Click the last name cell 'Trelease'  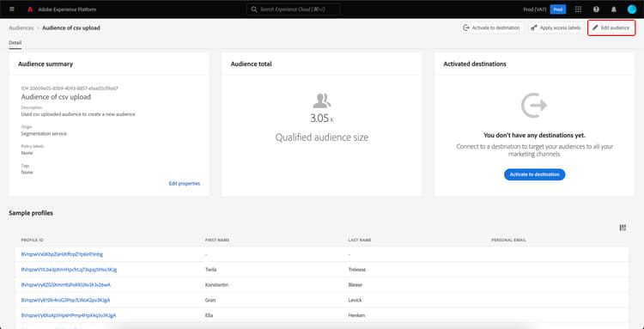[x=356, y=270]
